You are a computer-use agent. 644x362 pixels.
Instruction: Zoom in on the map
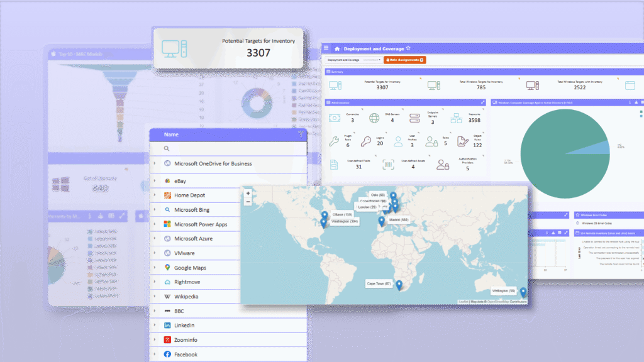click(248, 194)
